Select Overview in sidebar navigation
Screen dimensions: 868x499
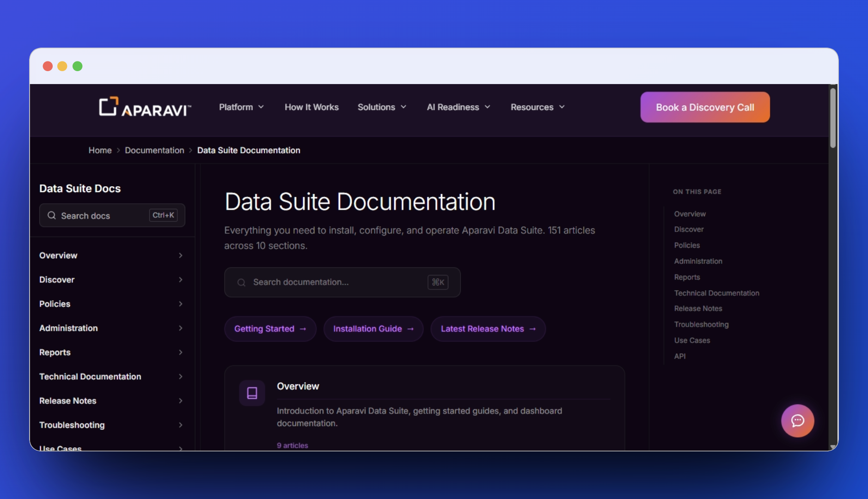tap(58, 256)
